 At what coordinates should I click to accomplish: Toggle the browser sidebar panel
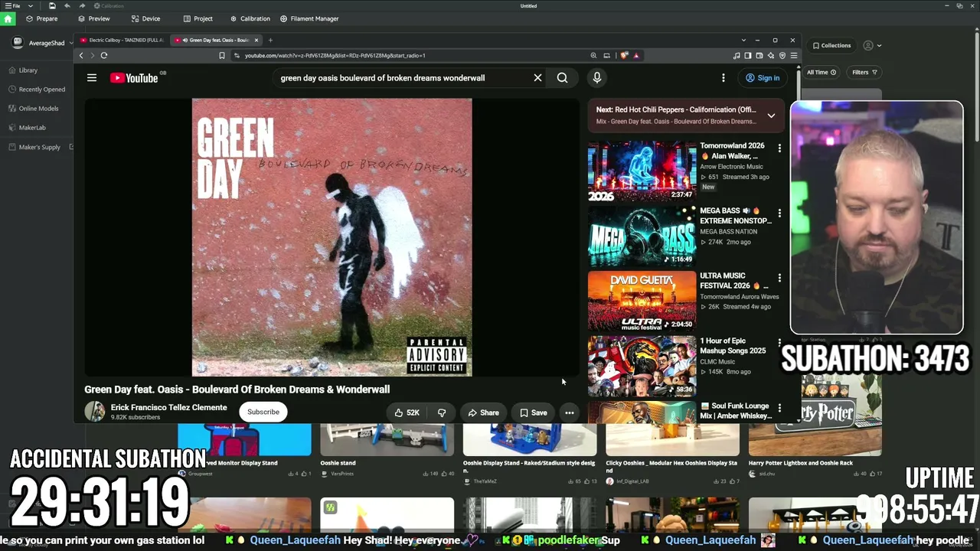point(748,55)
